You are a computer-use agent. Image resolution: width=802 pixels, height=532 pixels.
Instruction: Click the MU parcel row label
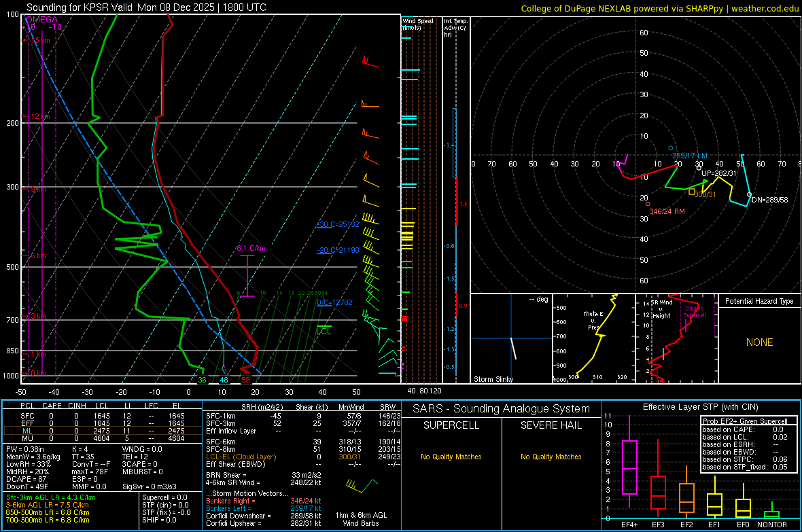pos(27,438)
